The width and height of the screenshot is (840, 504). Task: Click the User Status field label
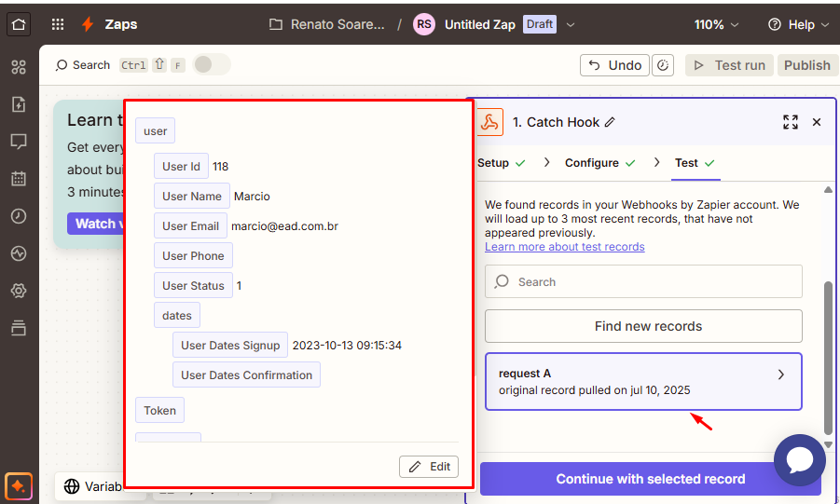193,285
